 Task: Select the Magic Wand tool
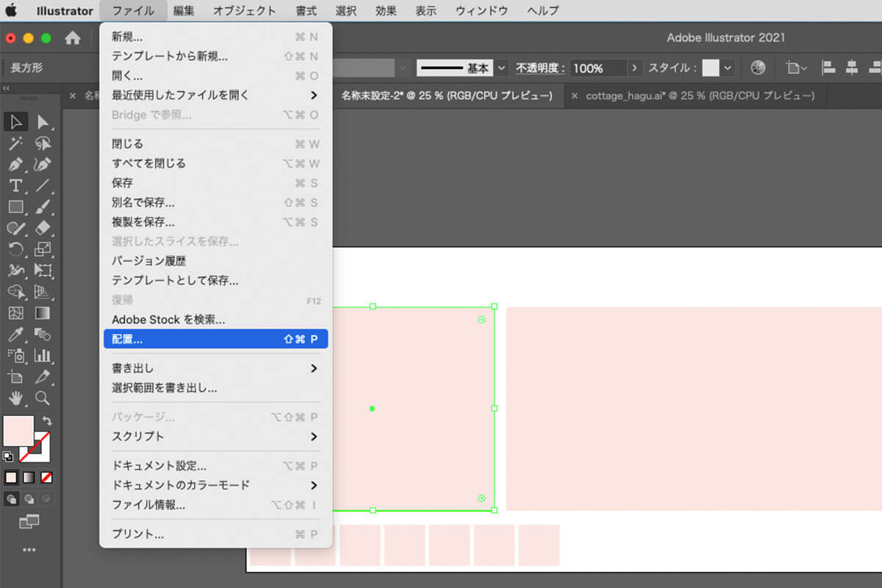(15, 143)
